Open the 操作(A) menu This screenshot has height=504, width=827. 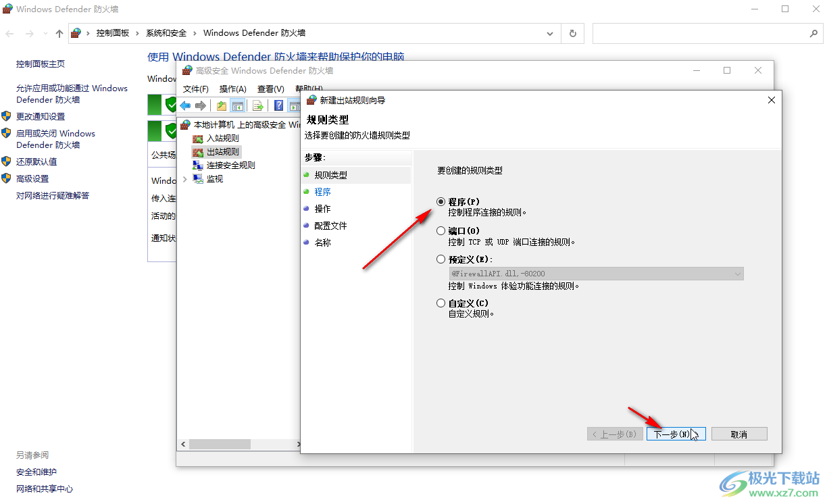[x=233, y=89]
